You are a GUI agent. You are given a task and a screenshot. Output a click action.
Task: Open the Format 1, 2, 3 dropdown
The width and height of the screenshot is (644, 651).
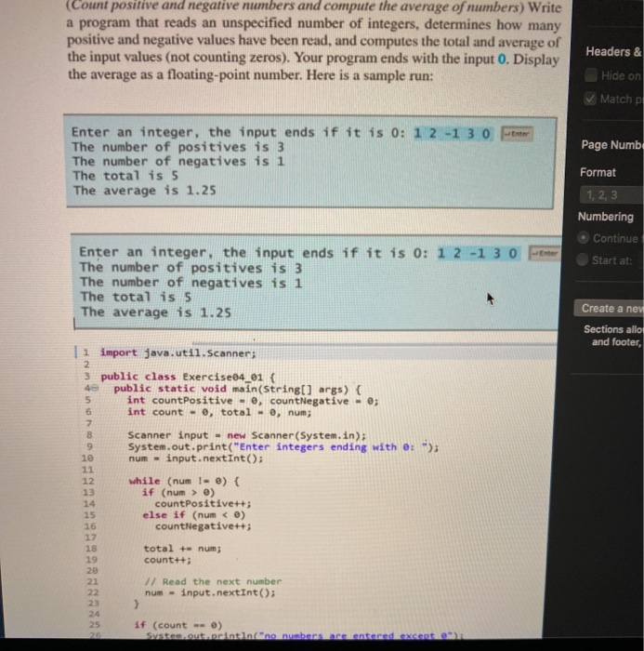[x=611, y=195]
